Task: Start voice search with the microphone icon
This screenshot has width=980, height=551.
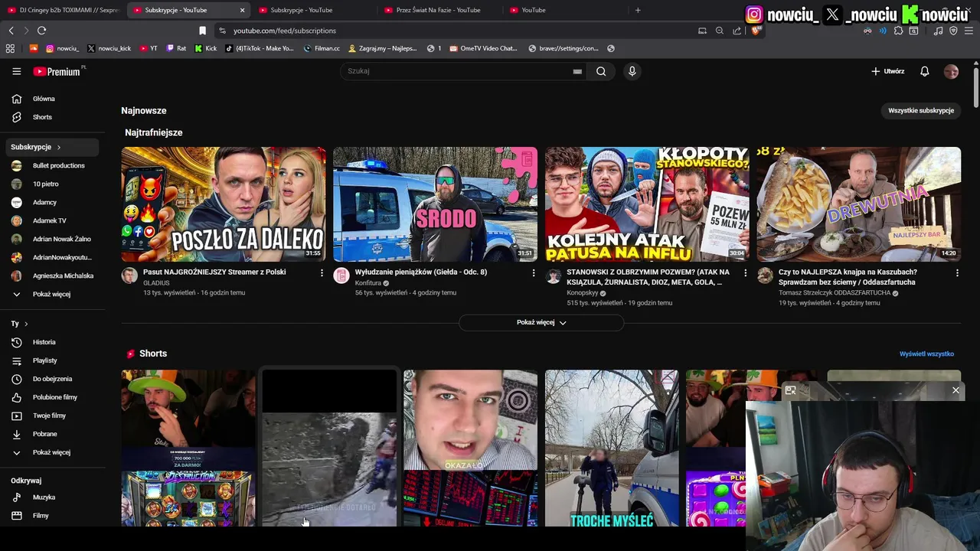Action: coord(632,71)
